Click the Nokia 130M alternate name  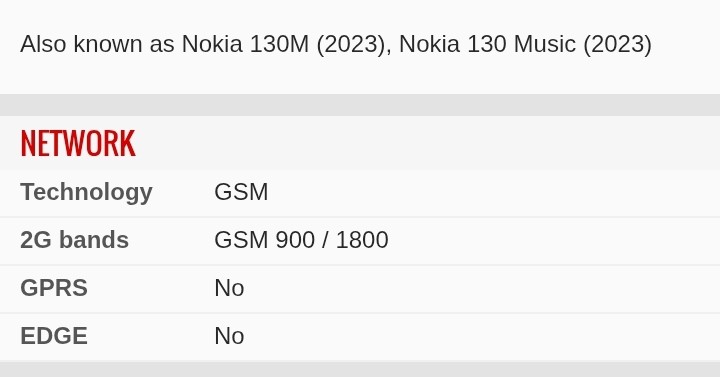tap(245, 44)
